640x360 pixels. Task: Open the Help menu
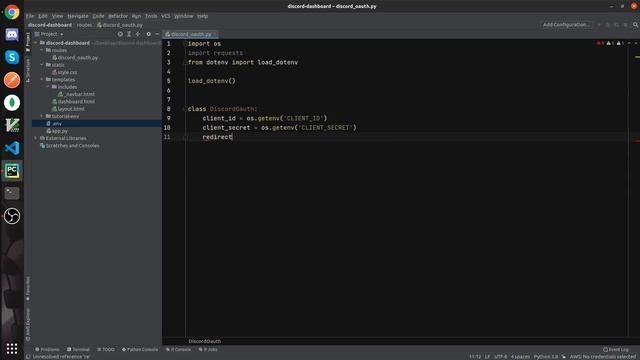(202, 16)
